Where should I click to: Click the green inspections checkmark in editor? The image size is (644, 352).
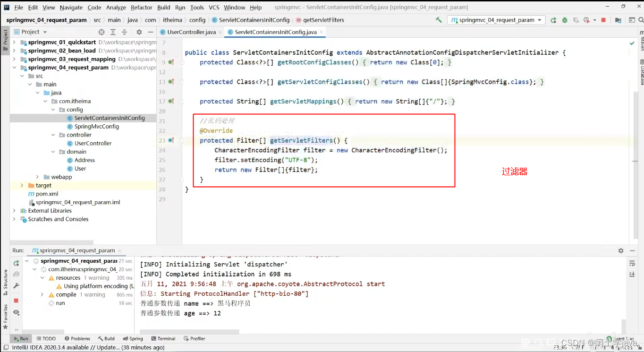(x=632, y=43)
